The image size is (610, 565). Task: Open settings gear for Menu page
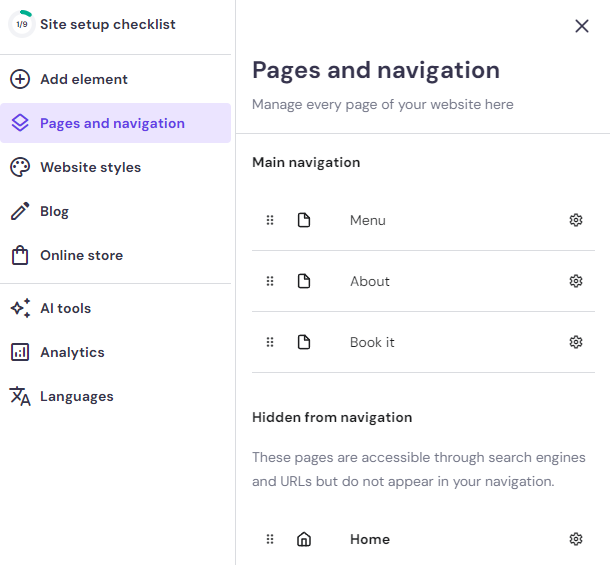click(x=576, y=220)
